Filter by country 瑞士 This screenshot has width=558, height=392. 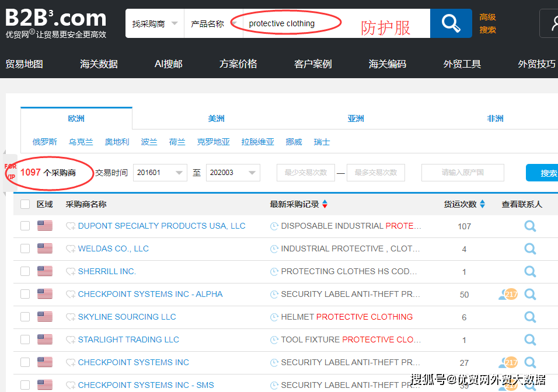[x=322, y=142]
